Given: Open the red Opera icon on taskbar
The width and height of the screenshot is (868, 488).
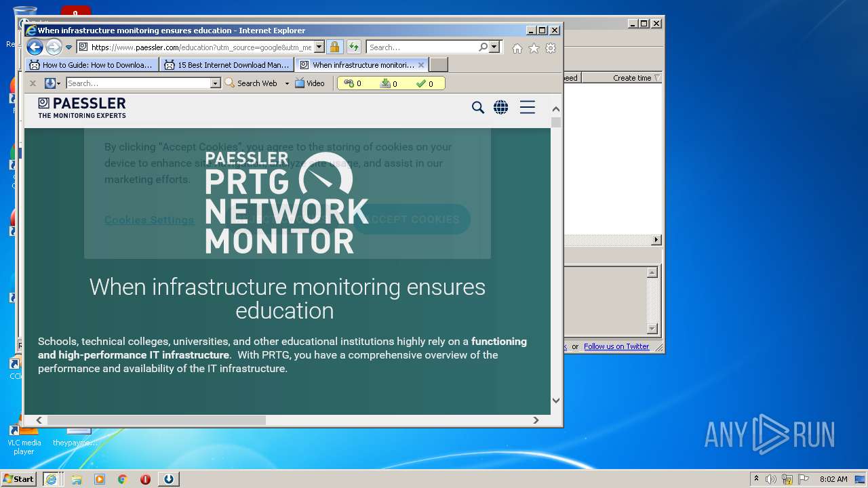Looking at the screenshot, I should tap(145, 479).
